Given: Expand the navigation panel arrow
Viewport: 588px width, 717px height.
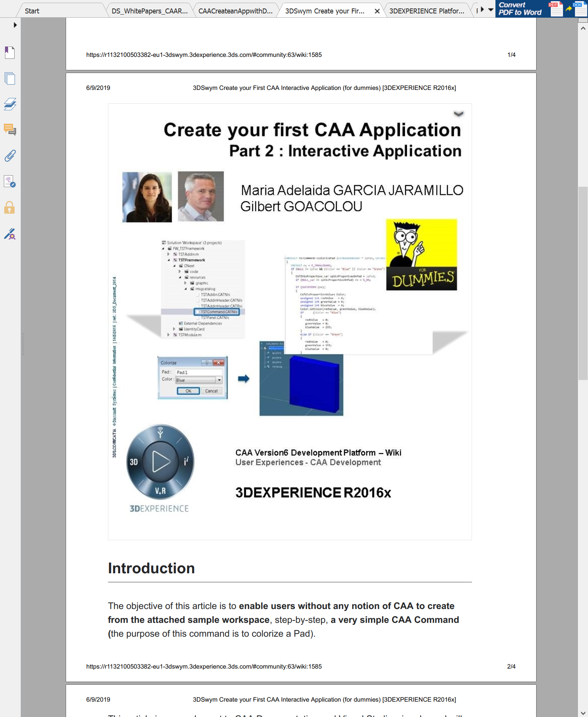Looking at the screenshot, I should [15, 25].
